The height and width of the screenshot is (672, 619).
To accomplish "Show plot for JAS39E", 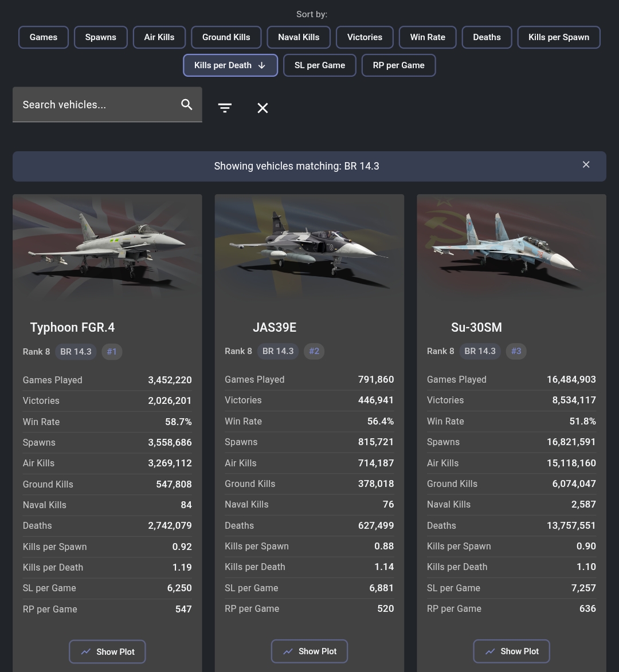I will click(x=309, y=651).
